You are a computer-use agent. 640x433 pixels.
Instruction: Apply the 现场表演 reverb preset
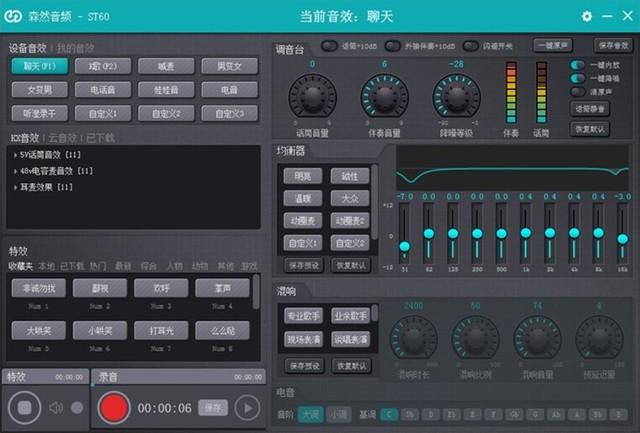pyautogui.click(x=303, y=340)
